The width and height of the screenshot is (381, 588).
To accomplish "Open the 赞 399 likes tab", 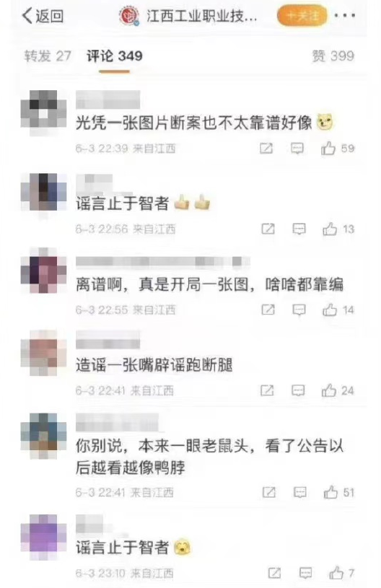I will [333, 56].
